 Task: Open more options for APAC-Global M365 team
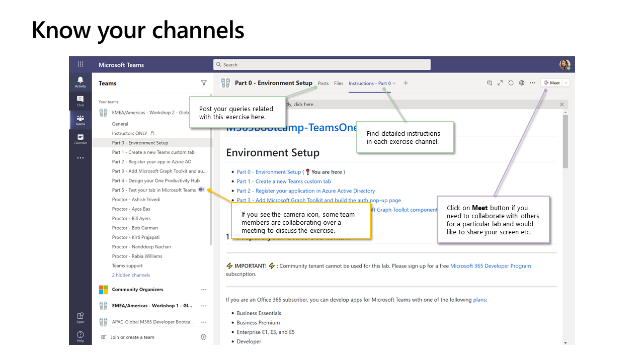[x=204, y=322]
